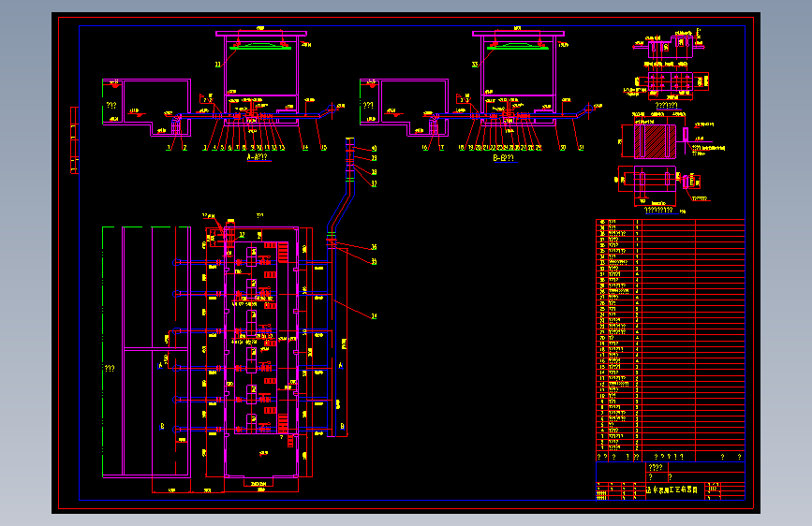Select the top row of the parts list
Viewport: 812px width, 526px height.
(670, 222)
